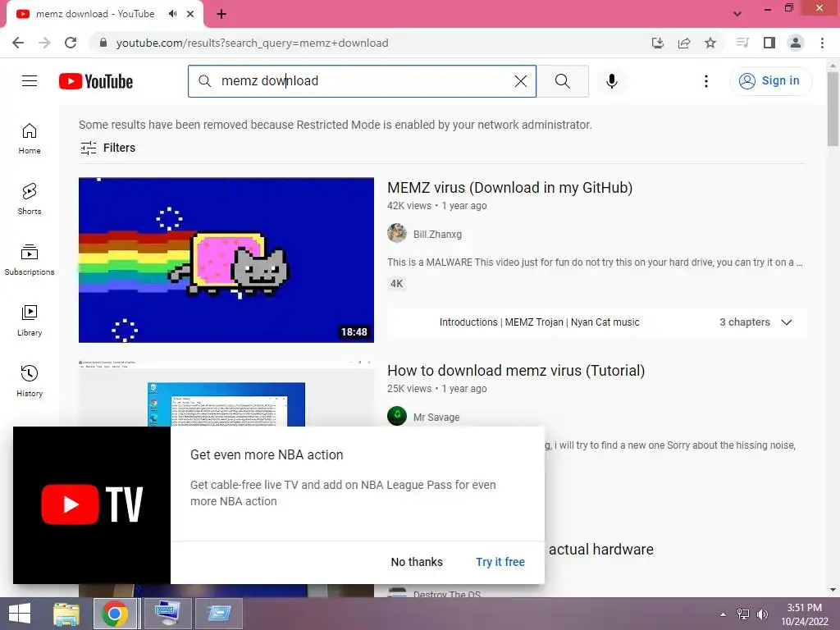Open the Chrome profile avatar

tap(796, 43)
